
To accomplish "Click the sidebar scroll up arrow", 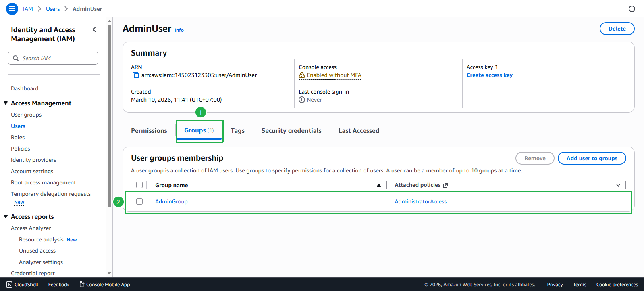I will 109,21.
